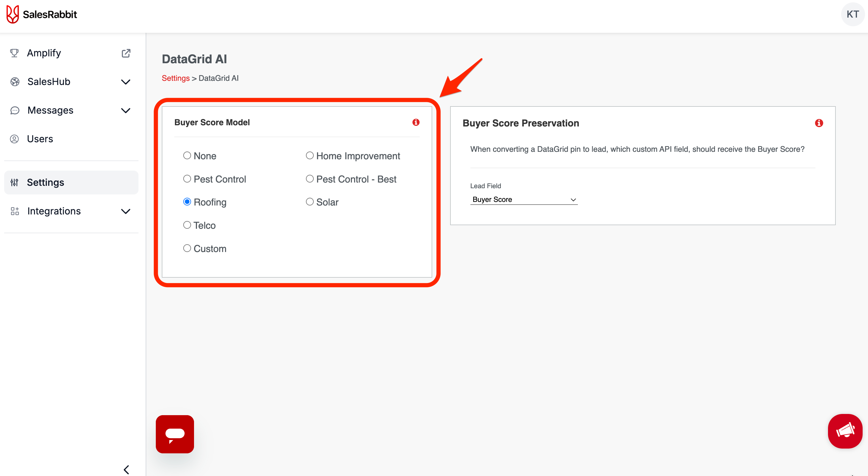Image resolution: width=868 pixels, height=476 pixels.
Task: Expand the Messages menu chevron
Action: (126, 110)
